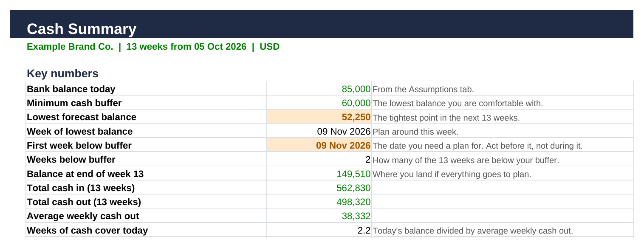
Task: Click the 60,000 buffer value
Action: coord(356,103)
